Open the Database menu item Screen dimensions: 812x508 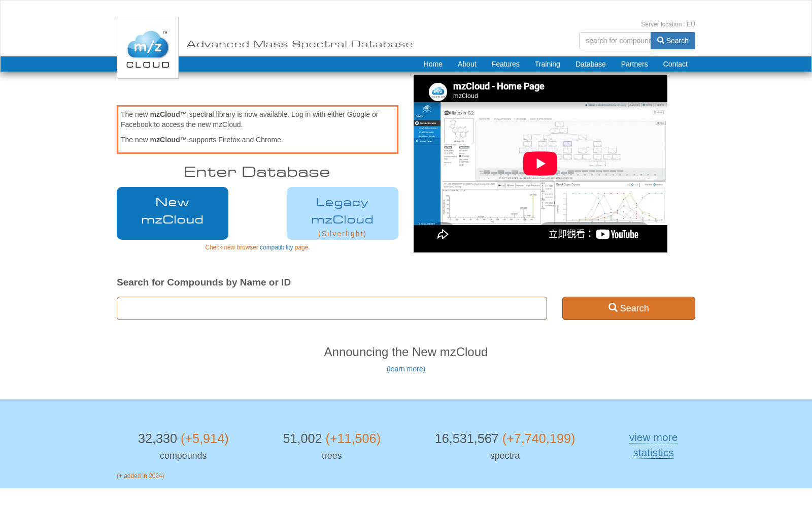pyautogui.click(x=591, y=64)
